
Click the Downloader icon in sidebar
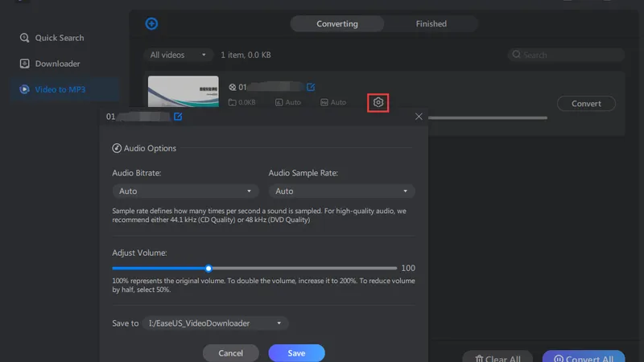(x=25, y=64)
